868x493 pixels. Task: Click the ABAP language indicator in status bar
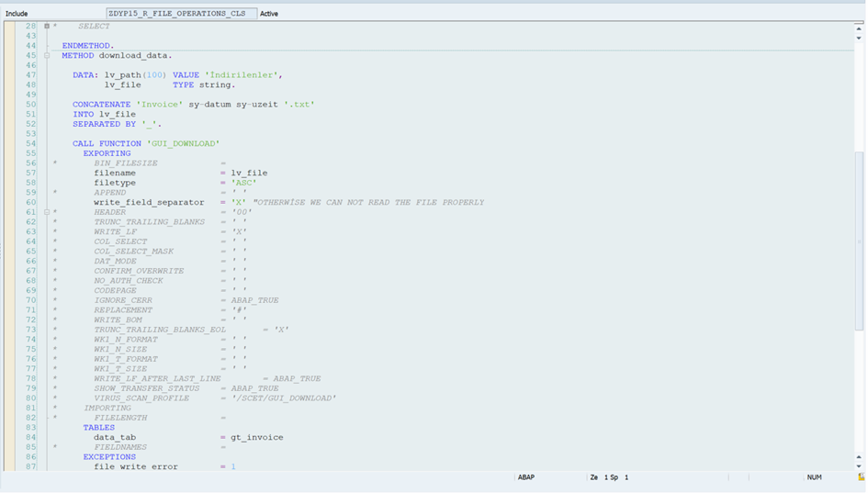pos(526,477)
